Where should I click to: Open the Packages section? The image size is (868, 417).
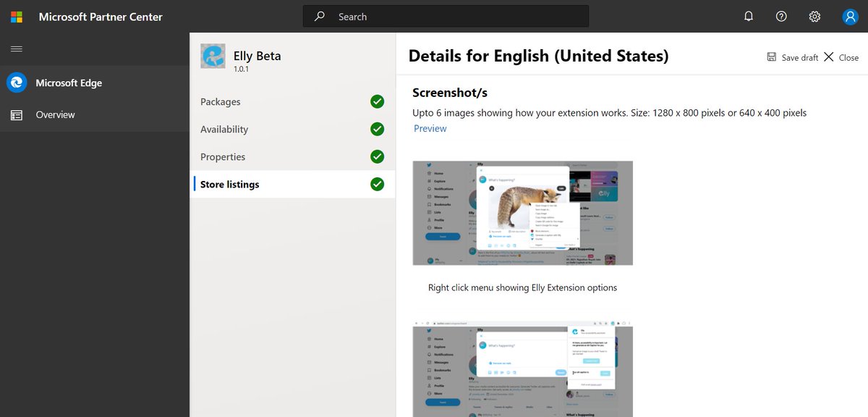pyautogui.click(x=292, y=102)
